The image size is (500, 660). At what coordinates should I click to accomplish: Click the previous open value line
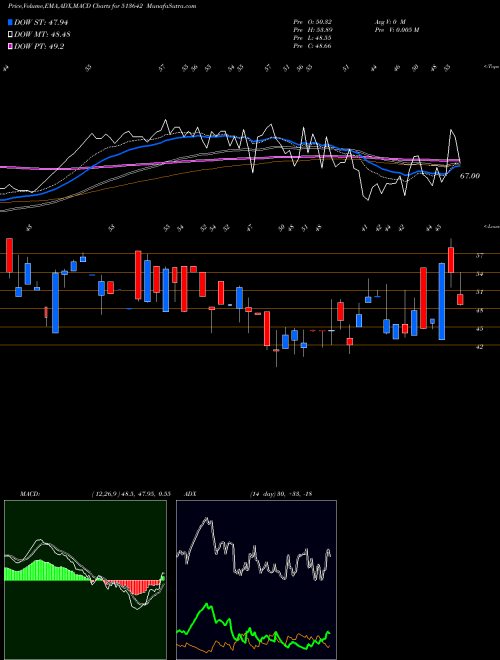click(x=313, y=21)
